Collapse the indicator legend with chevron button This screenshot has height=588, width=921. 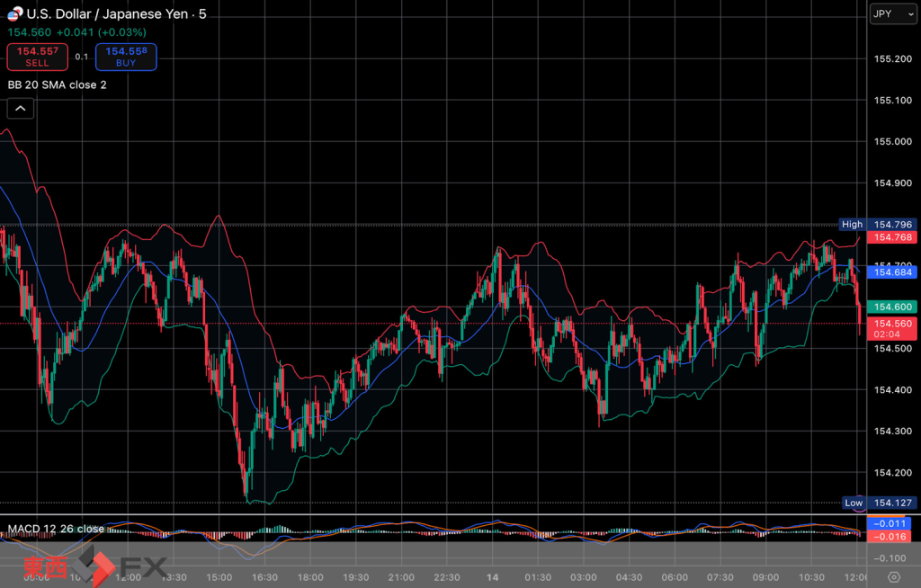[x=21, y=109]
